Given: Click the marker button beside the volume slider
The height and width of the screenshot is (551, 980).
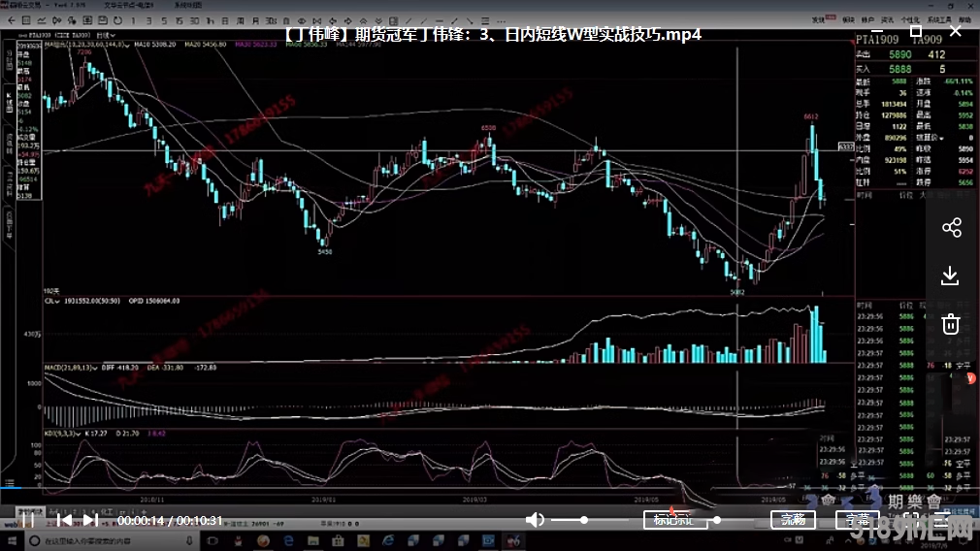Looking at the screenshot, I should (674, 520).
